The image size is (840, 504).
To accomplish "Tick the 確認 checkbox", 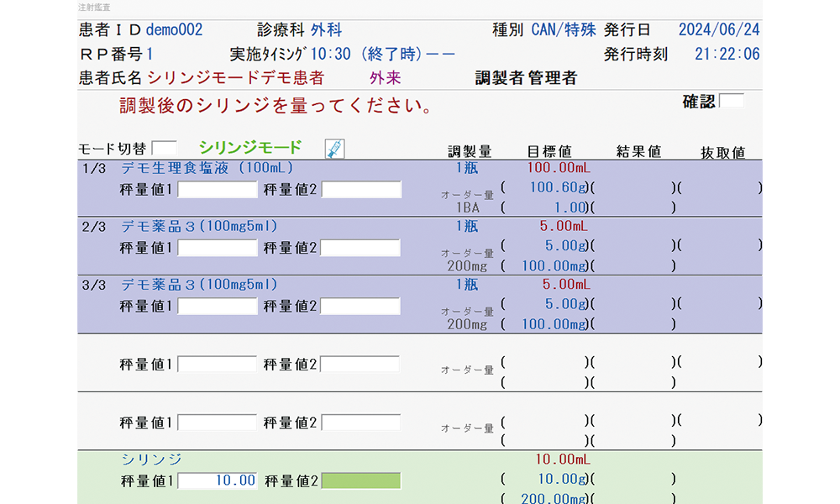I will (x=732, y=101).
